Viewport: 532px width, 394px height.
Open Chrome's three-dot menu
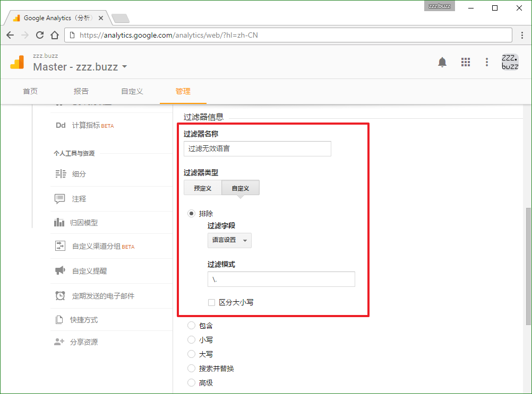point(522,35)
